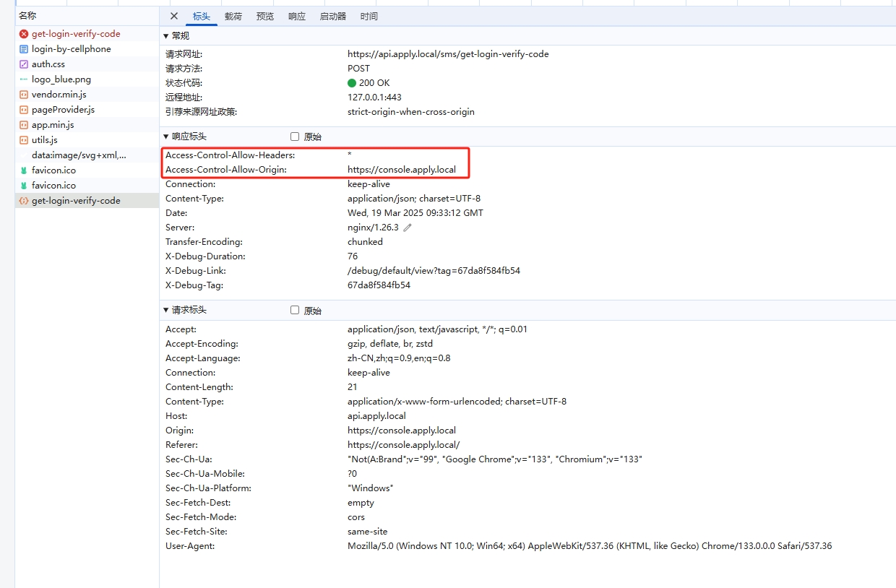
Task: Click the X-Debug-Link value path
Action: (x=434, y=271)
